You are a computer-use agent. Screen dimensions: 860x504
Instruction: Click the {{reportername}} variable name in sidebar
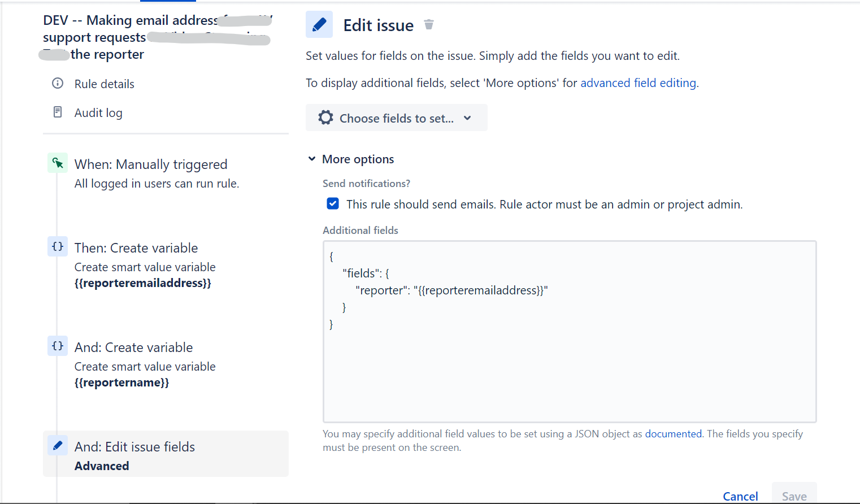[x=121, y=383]
